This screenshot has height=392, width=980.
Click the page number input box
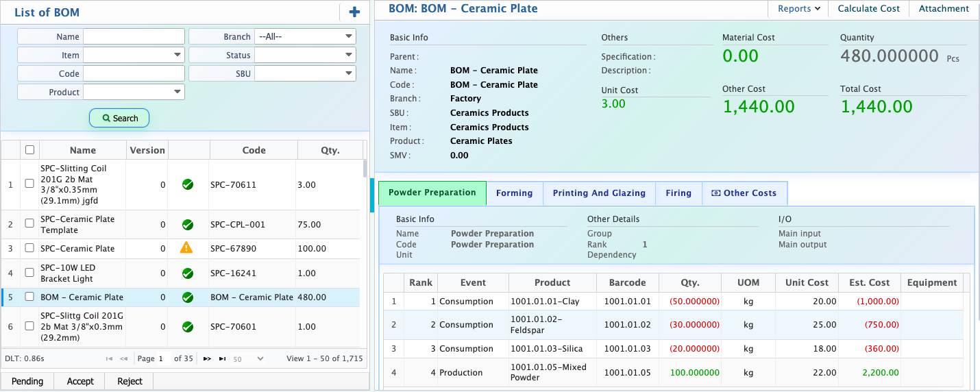tap(164, 358)
